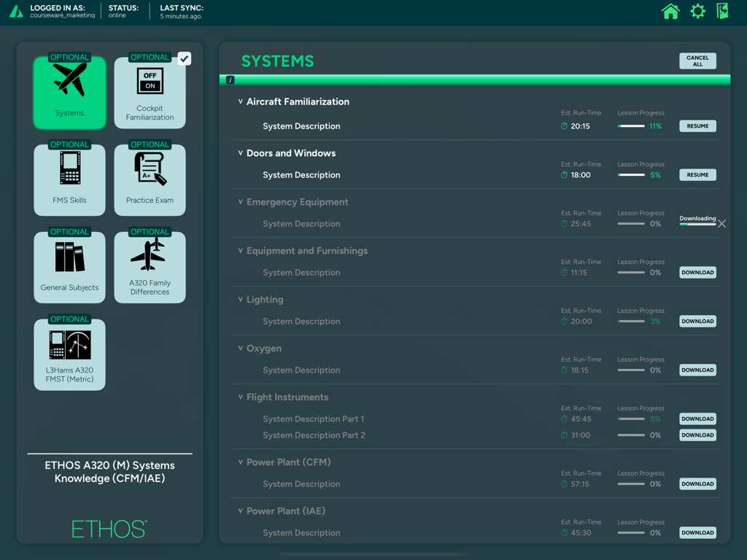Image resolution: width=747 pixels, height=560 pixels.
Task: Click the Lighting 3% progress bar
Action: (x=631, y=322)
